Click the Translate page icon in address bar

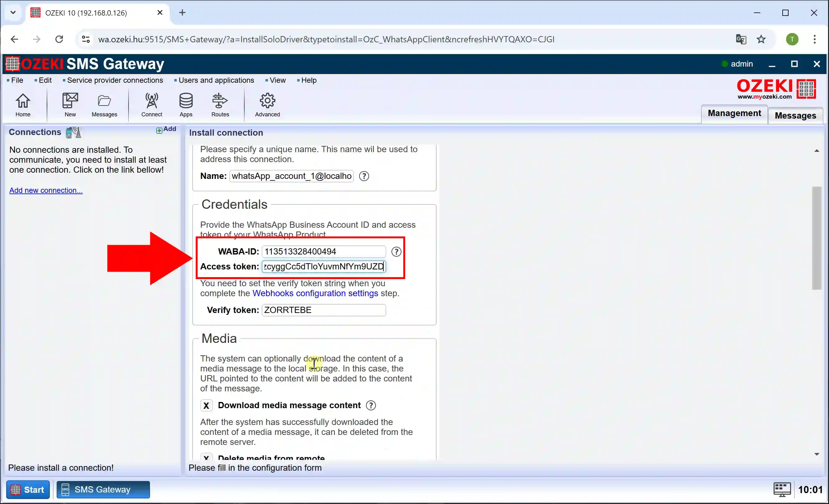tap(741, 40)
